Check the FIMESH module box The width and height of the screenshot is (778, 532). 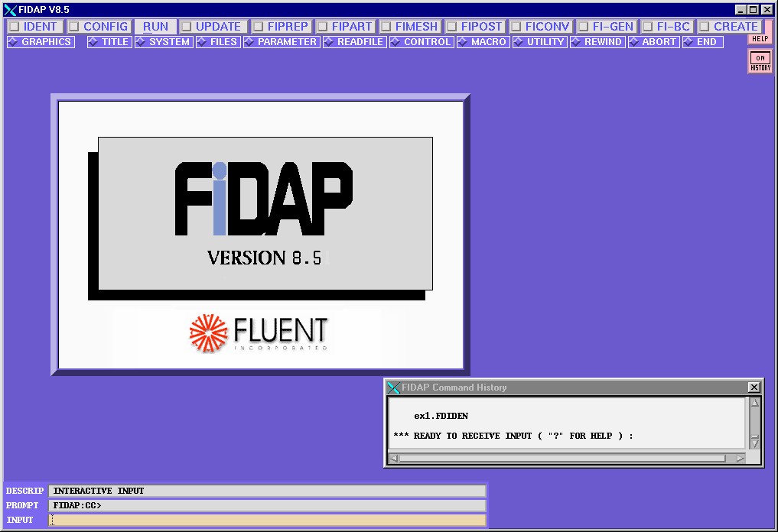click(386, 27)
